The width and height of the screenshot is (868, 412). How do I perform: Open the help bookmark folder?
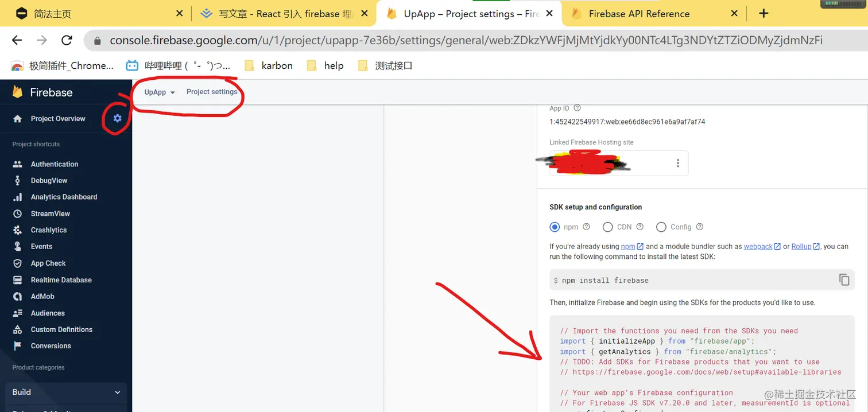click(325, 65)
